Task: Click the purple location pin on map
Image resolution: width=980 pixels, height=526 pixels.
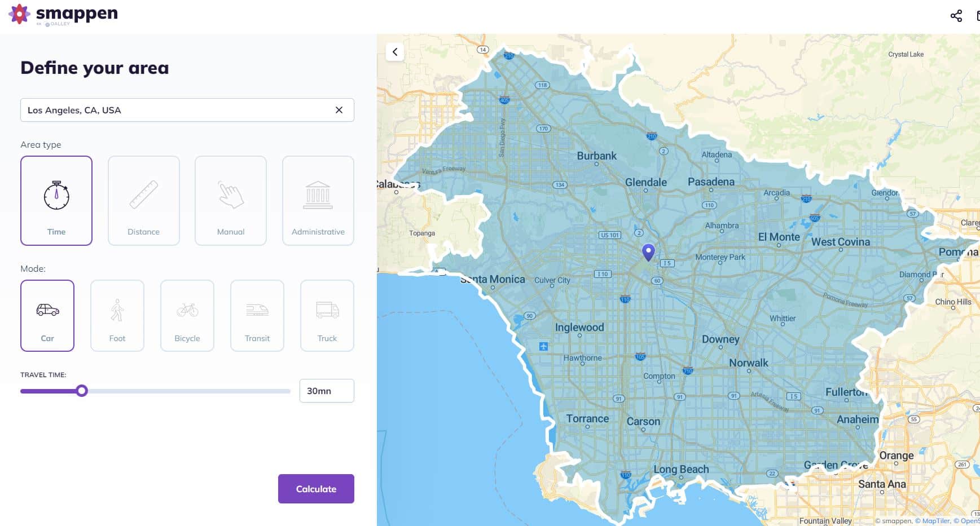Action: click(649, 252)
